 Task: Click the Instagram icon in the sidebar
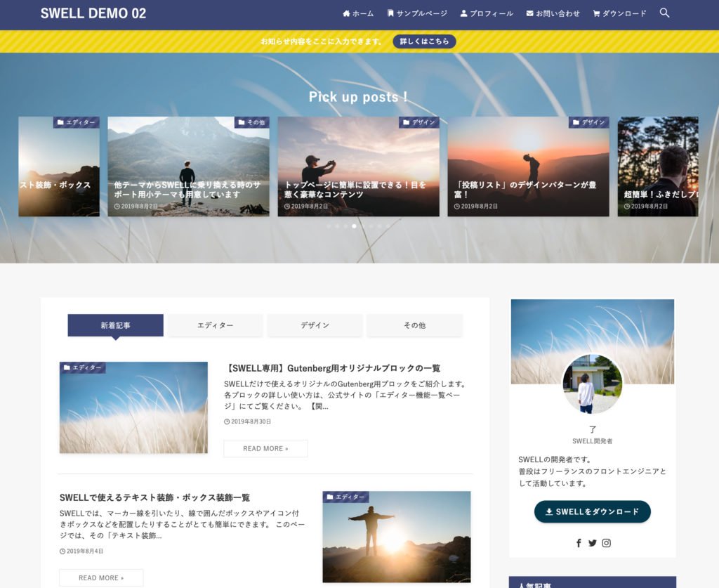coord(606,543)
